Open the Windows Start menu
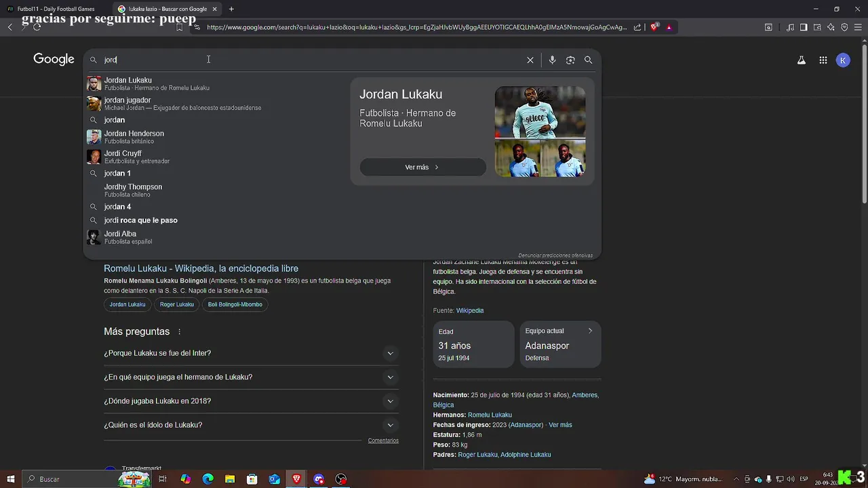The width and height of the screenshot is (868, 488). (x=10, y=479)
